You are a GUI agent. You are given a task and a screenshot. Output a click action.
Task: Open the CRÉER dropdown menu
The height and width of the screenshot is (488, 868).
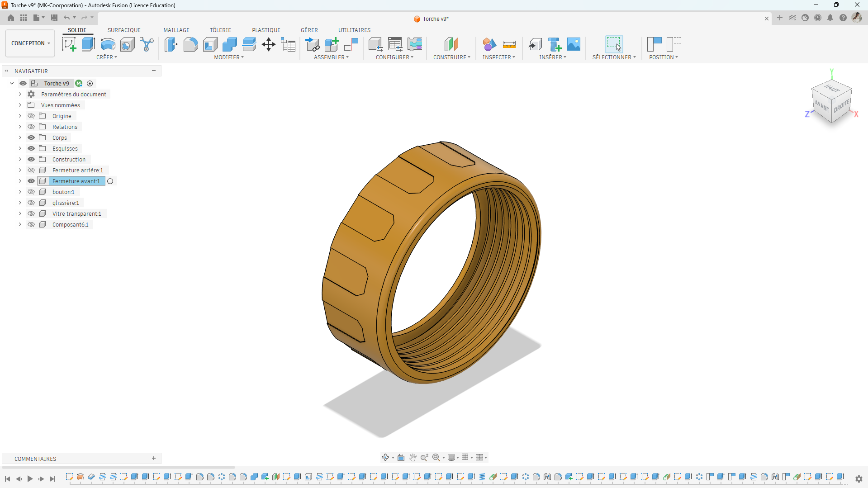point(107,57)
